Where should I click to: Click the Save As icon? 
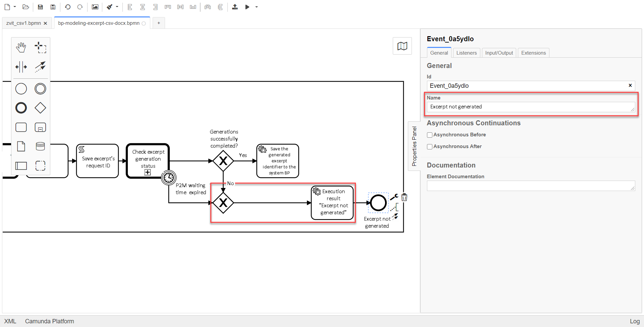(x=53, y=7)
